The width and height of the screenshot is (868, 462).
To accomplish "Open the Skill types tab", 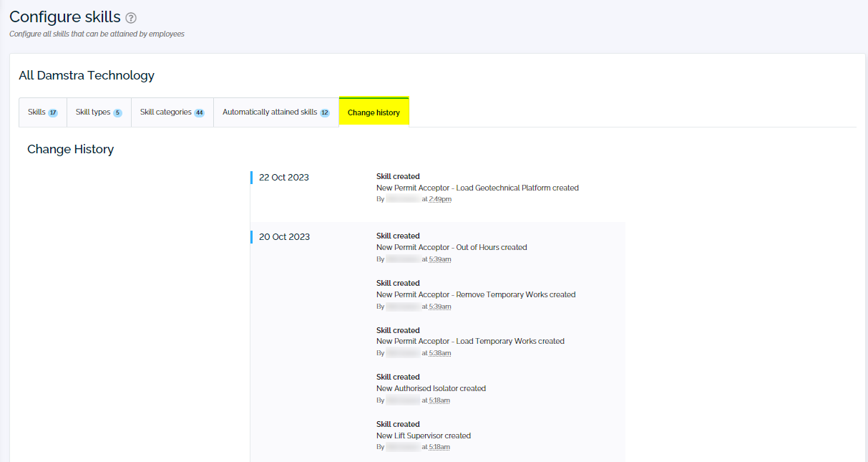I will 93,112.
